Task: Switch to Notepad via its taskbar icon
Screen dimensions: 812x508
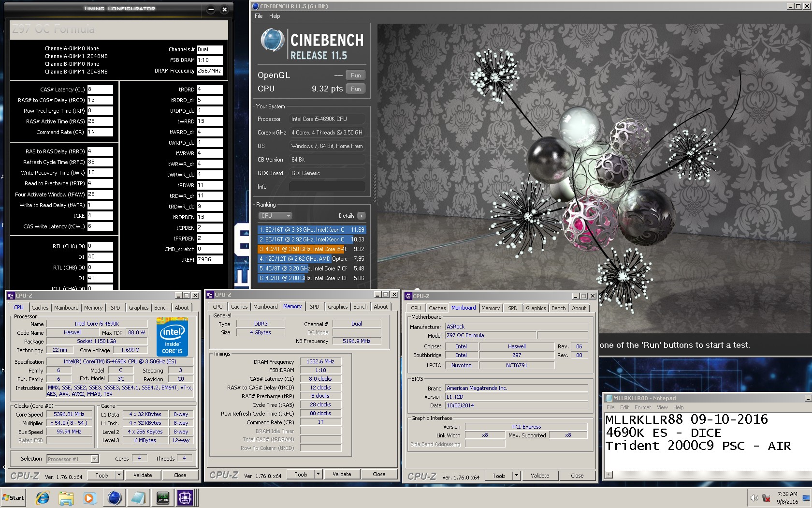Action: tap(138, 498)
